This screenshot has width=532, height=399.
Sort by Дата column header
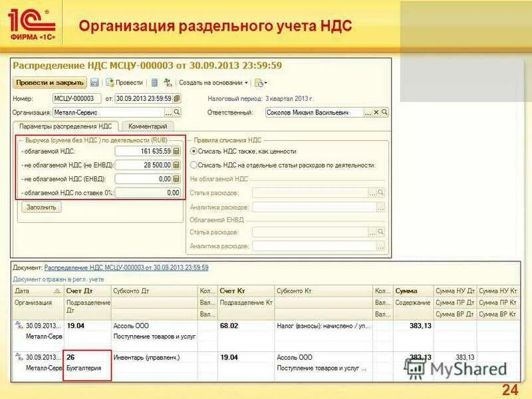38,291
